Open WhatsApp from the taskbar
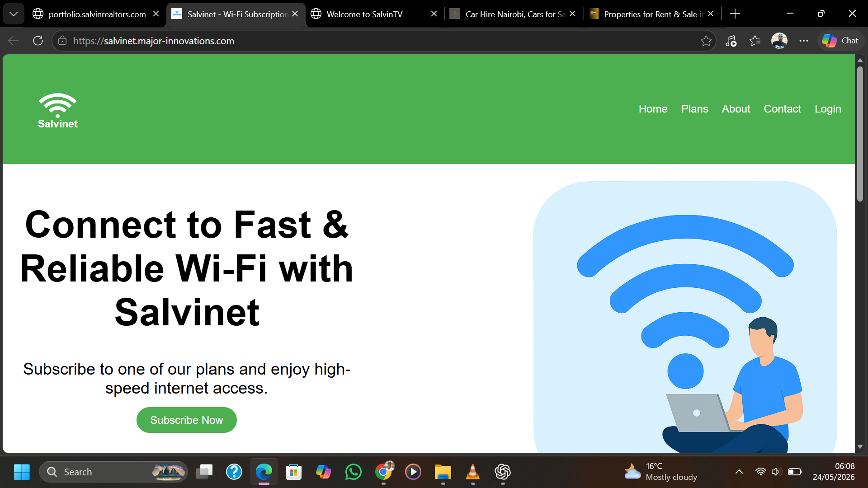Viewport: 868px width, 488px height. click(x=353, y=472)
